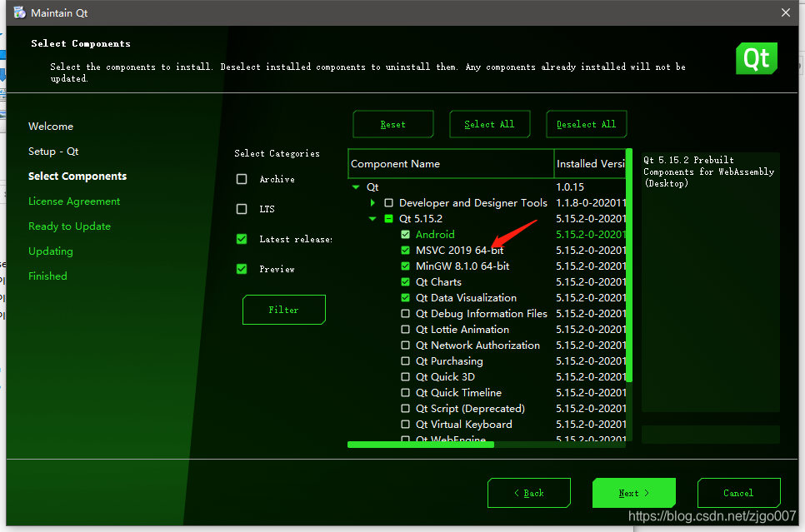Toggle Developer and Designer Tools checkbox
The width and height of the screenshot is (805, 532).
coord(389,202)
